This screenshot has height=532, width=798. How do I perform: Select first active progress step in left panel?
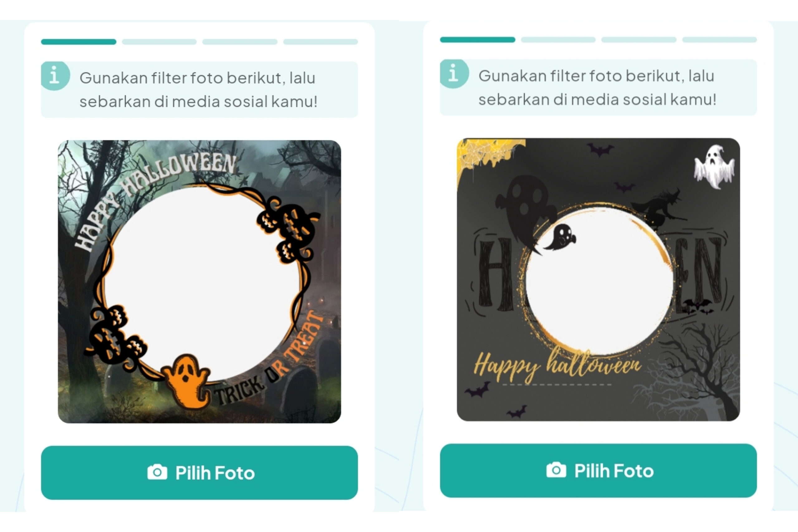pyautogui.click(x=79, y=42)
